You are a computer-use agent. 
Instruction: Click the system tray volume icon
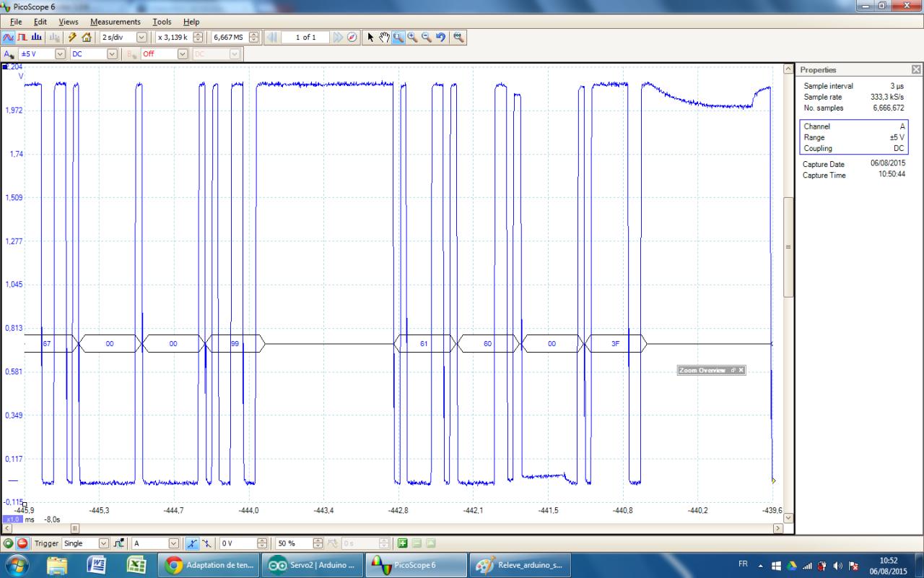pyautogui.click(x=838, y=565)
